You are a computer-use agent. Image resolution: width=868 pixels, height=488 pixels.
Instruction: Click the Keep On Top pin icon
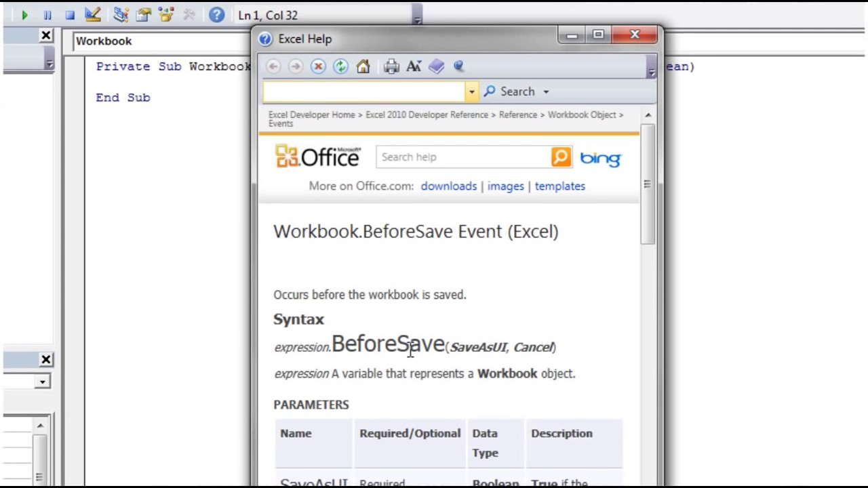458,66
